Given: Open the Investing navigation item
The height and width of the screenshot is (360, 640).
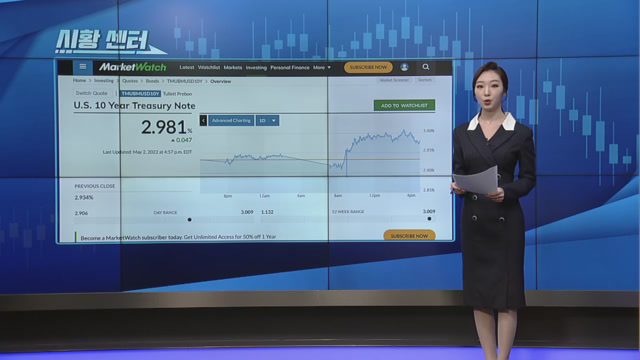Looking at the screenshot, I should tap(256, 68).
